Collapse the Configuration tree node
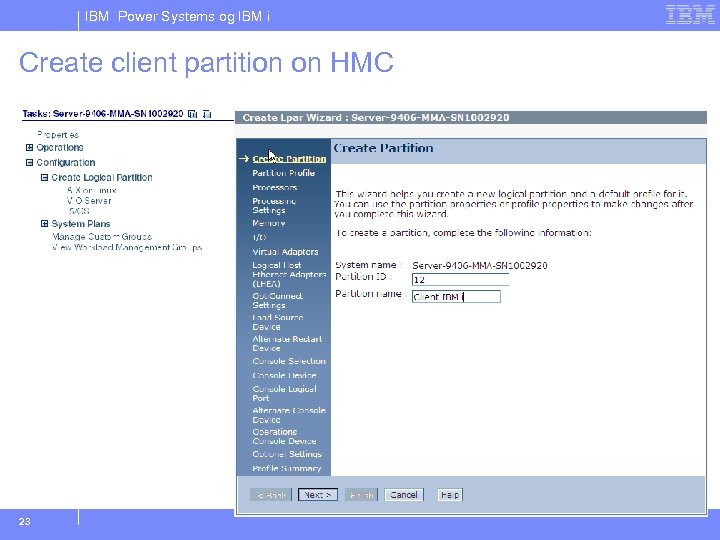Screen dimensions: 720x540 [x=29, y=163]
